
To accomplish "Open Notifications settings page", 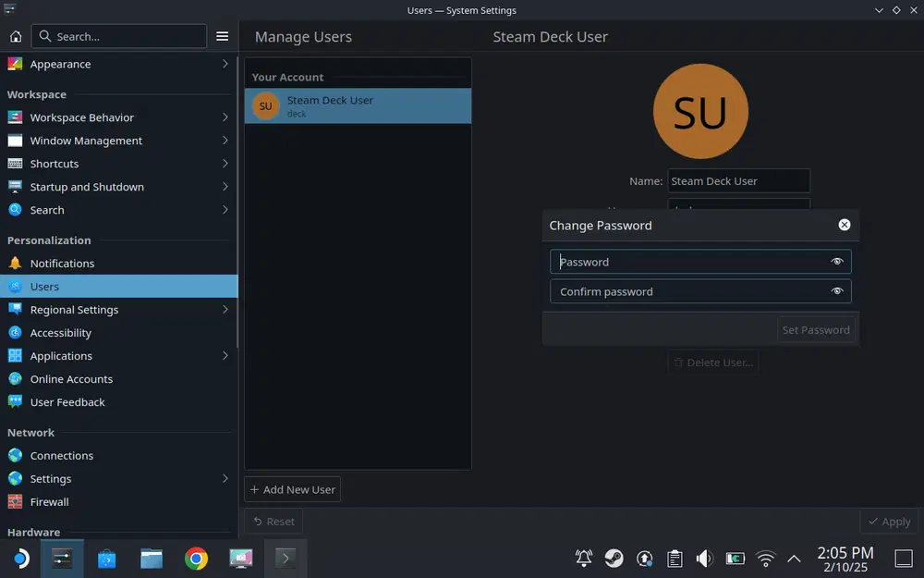I will [x=118, y=263].
